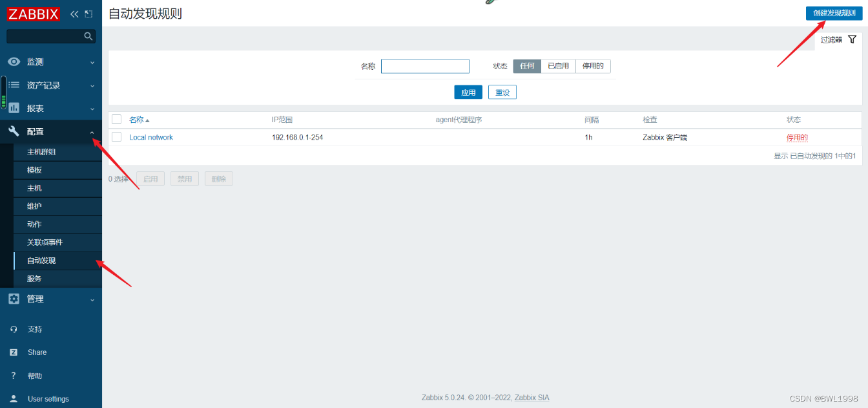
Task: Click the chart icon beside 报表
Action: pyautogui.click(x=14, y=108)
